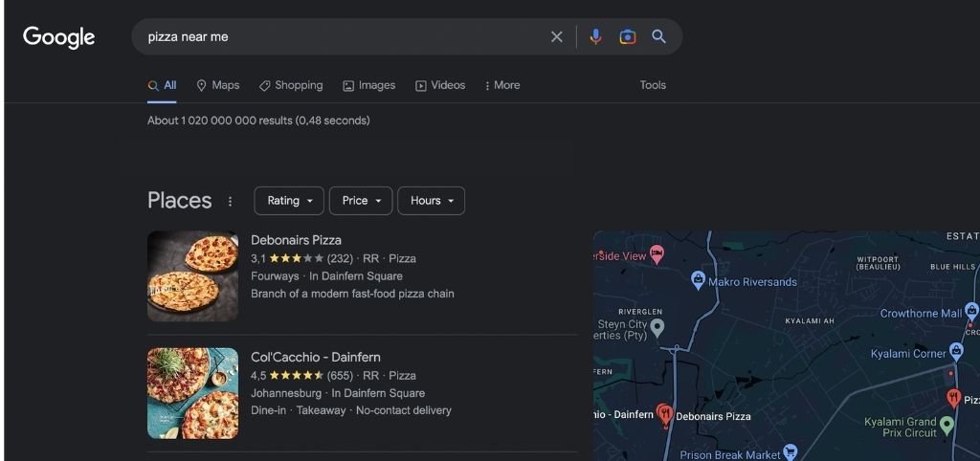
Task: Click the Google logo
Action: 59,37
